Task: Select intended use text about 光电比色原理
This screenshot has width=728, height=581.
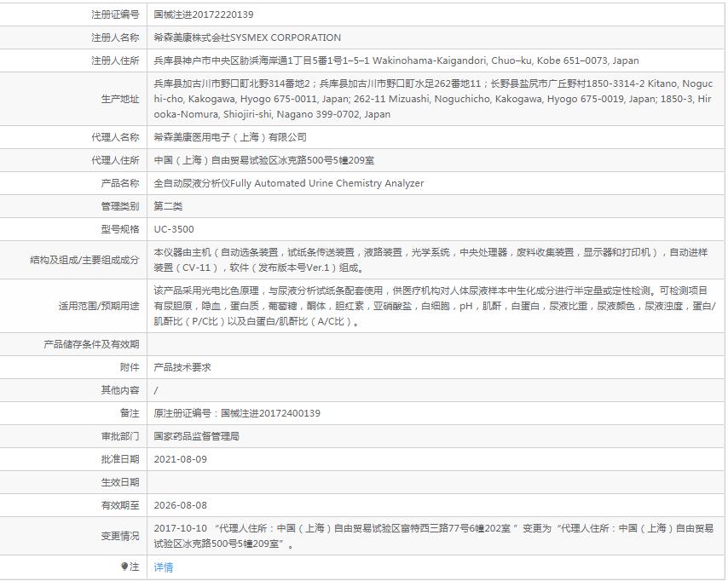Action: tap(435, 306)
